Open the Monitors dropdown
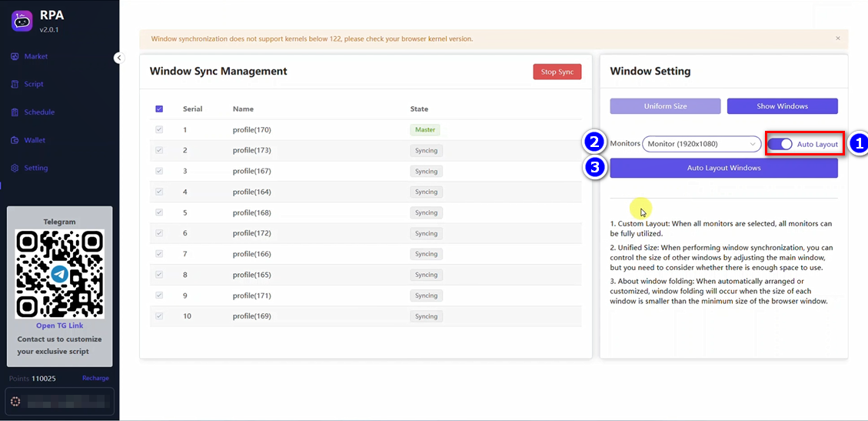The width and height of the screenshot is (868, 421). [701, 144]
